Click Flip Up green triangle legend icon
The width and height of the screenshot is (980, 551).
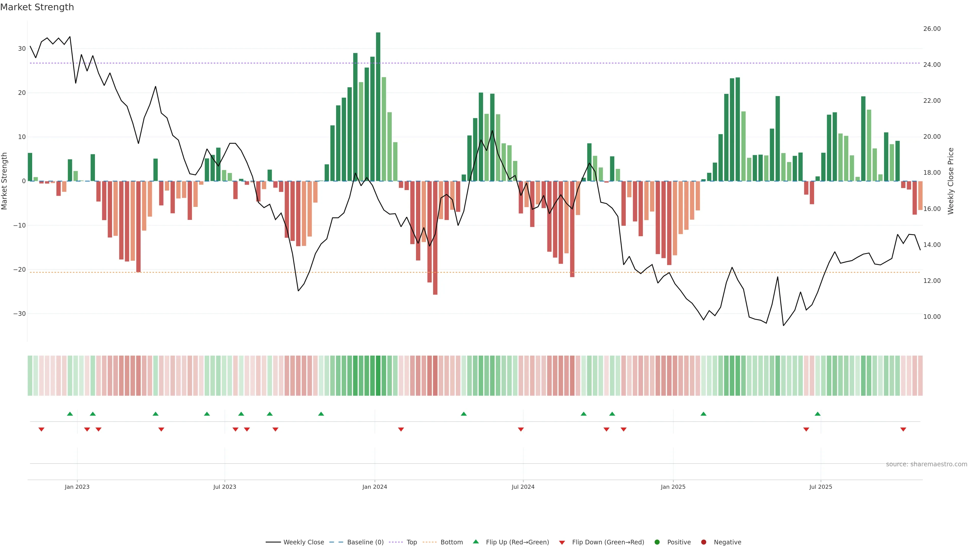coord(475,542)
